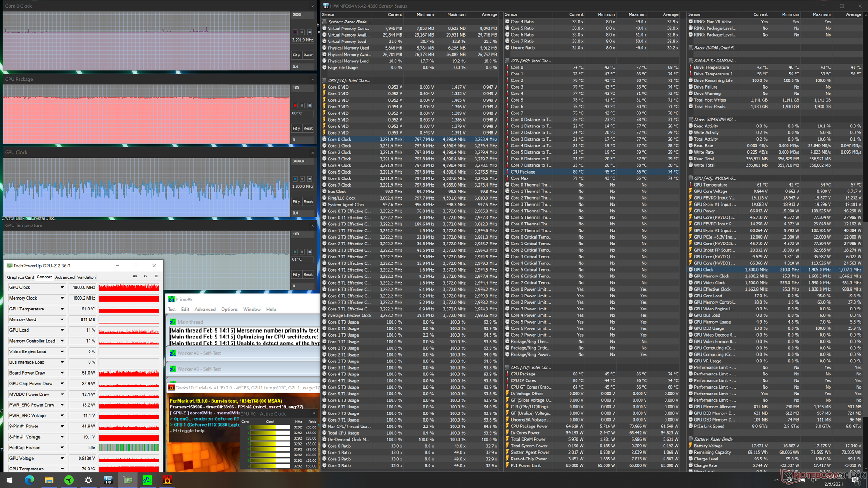Expand the GPU Clock sensor dropdown arrow
Image resolution: width=868 pixels, height=488 pixels.
(x=62, y=287)
